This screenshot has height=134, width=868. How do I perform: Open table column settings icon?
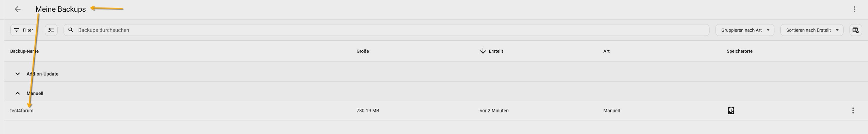(855, 30)
